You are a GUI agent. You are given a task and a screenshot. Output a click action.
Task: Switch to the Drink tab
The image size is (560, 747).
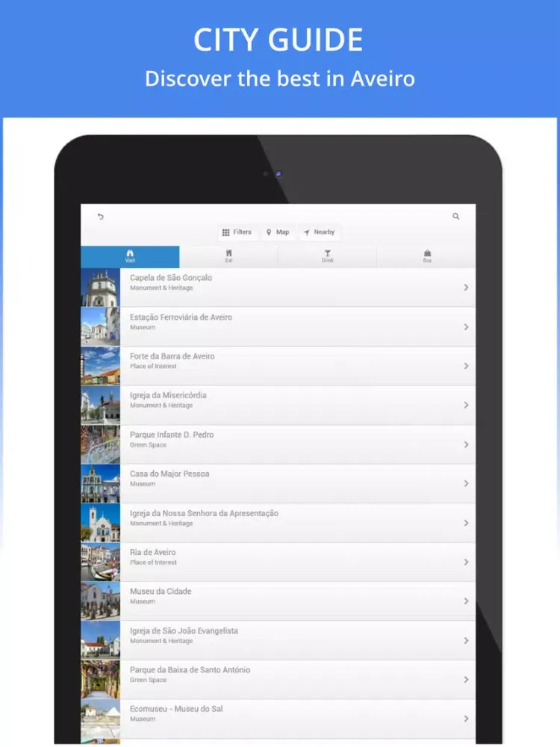tap(327, 256)
